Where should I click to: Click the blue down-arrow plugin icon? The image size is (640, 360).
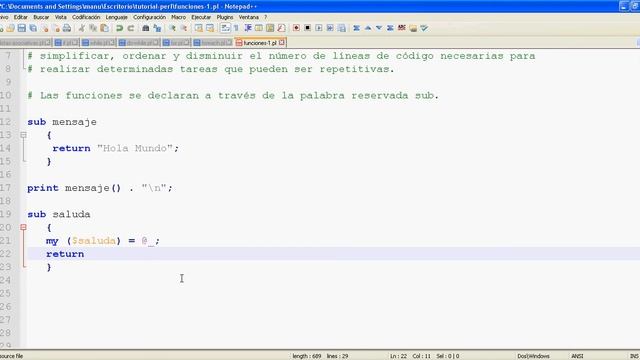coord(379,28)
